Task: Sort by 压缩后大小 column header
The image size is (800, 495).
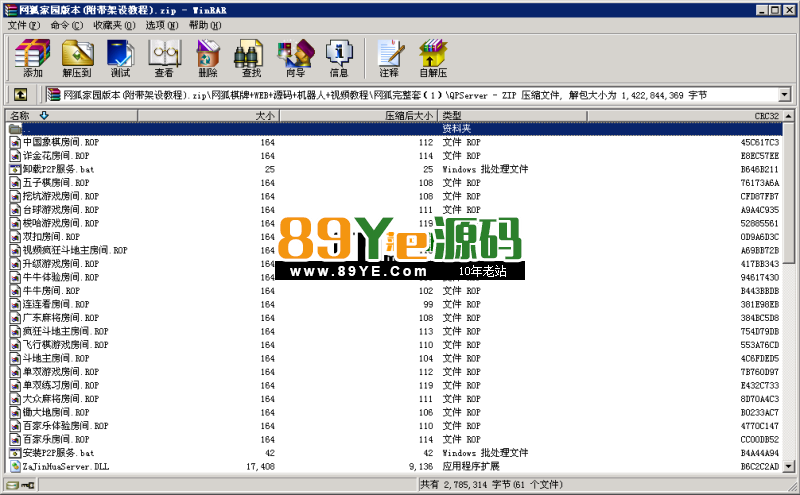Action: 359,116
